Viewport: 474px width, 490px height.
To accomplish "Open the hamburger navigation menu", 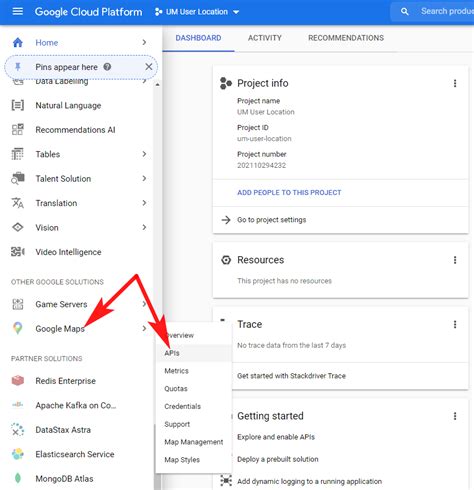I will click(x=18, y=11).
